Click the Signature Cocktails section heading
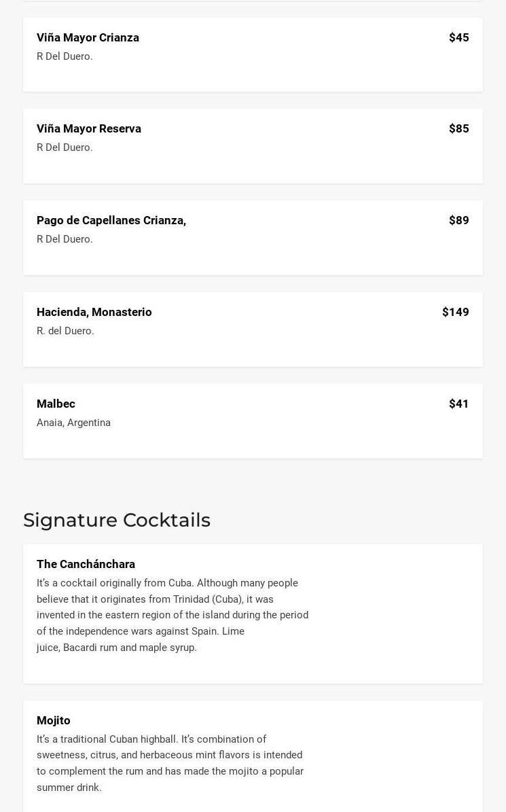Screen dimensions: 506x812 [117, 520]
